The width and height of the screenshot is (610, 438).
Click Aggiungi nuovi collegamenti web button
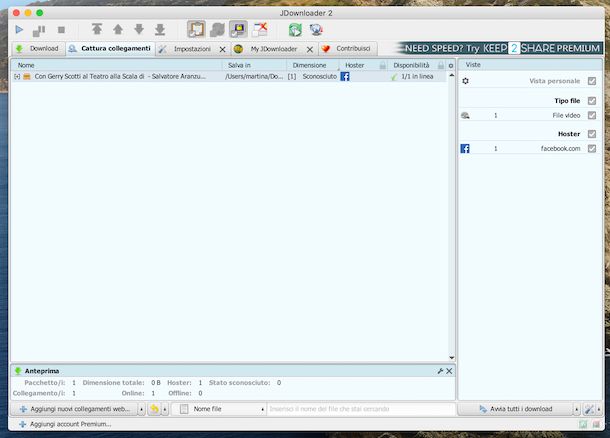pyautogui.click(x=74, y=409)
